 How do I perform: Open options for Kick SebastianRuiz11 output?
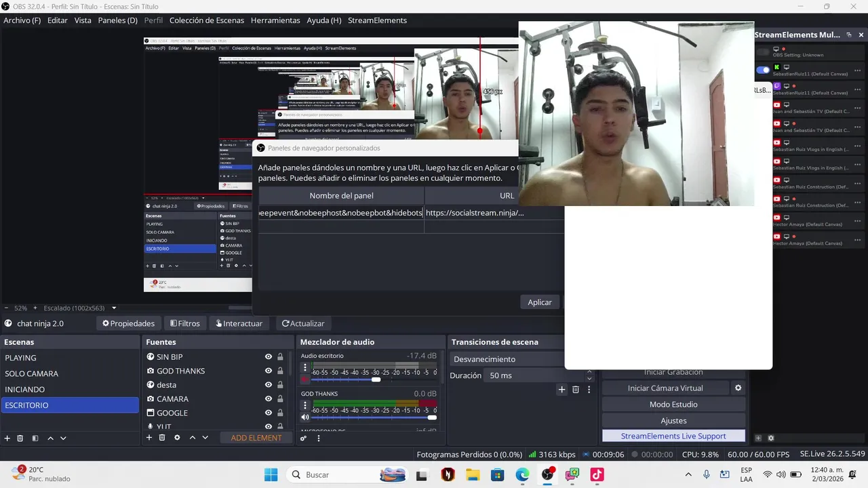[x=858, y=70]
